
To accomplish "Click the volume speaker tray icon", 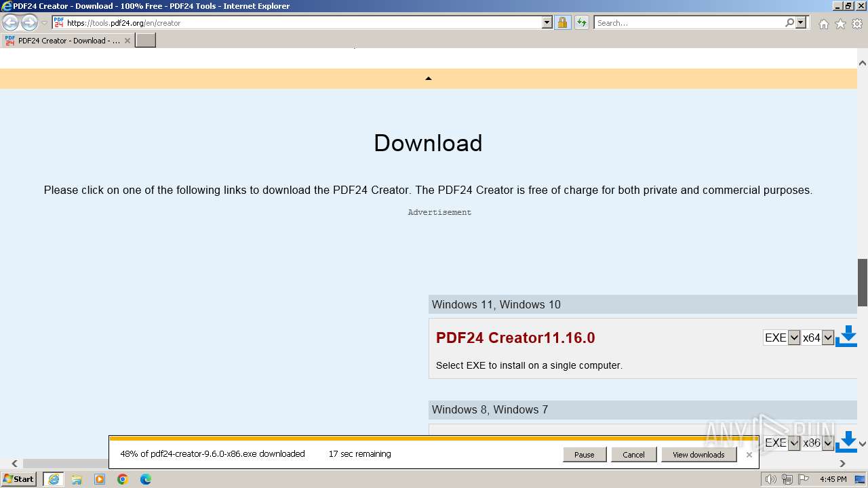I will (770, 479).
